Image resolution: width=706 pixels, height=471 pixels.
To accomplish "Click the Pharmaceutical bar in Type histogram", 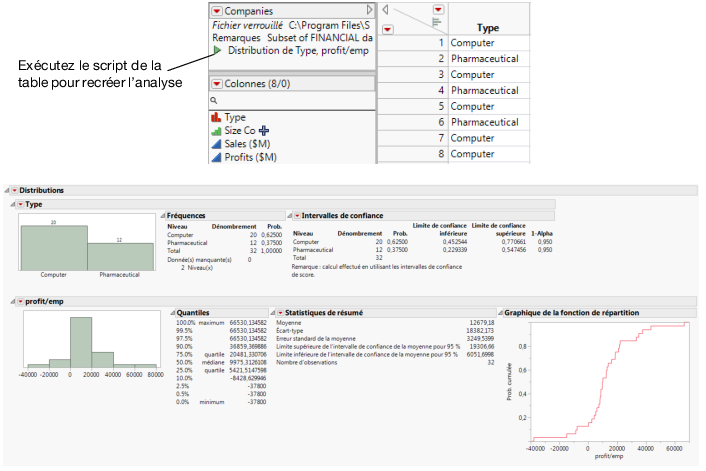I will click(120, 257).
